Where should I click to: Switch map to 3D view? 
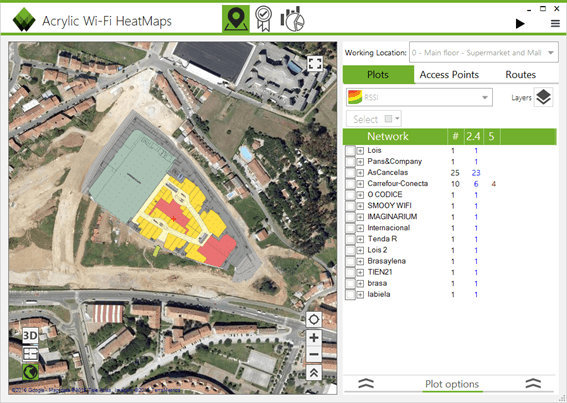(30, 336)
